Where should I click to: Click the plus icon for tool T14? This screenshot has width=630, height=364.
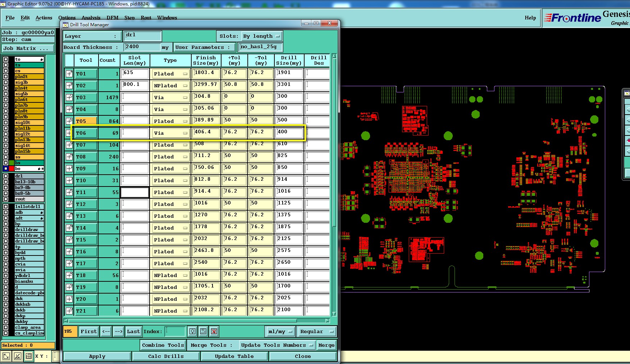pyautogui.click(x=69, y=228)
